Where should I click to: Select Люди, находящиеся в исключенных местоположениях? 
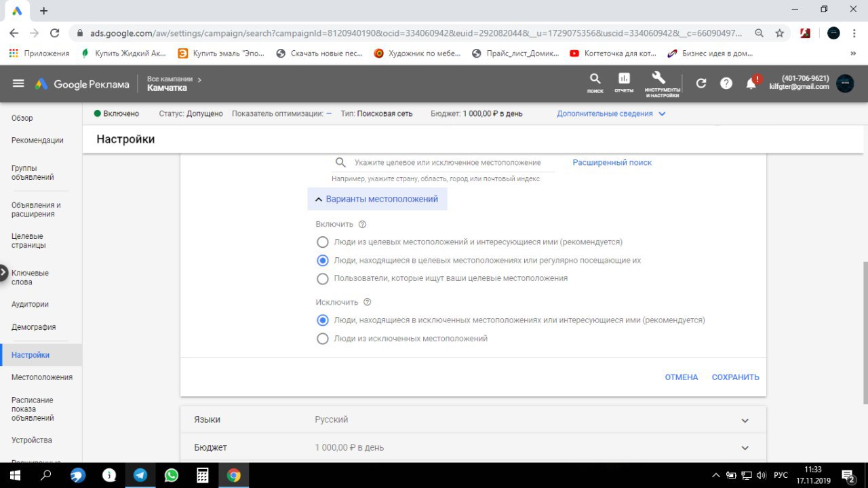pos(323,320)
